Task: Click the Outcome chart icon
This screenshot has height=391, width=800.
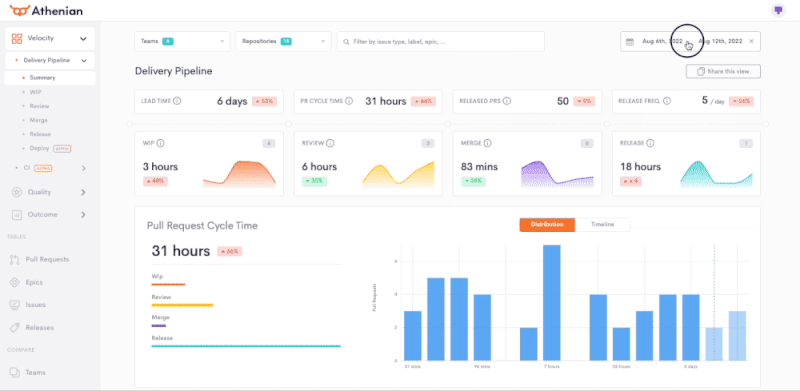Action: click(17, 215)
